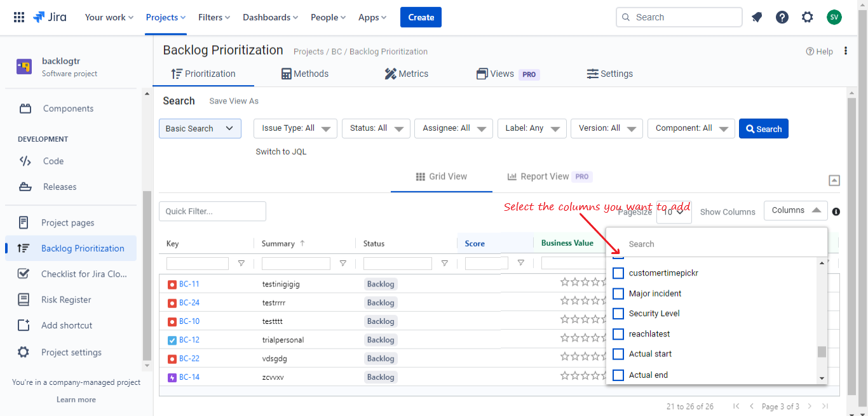Open the Assignee filter dropdown
The width and height of the screenshot is (868, 416).
[454, 128]
